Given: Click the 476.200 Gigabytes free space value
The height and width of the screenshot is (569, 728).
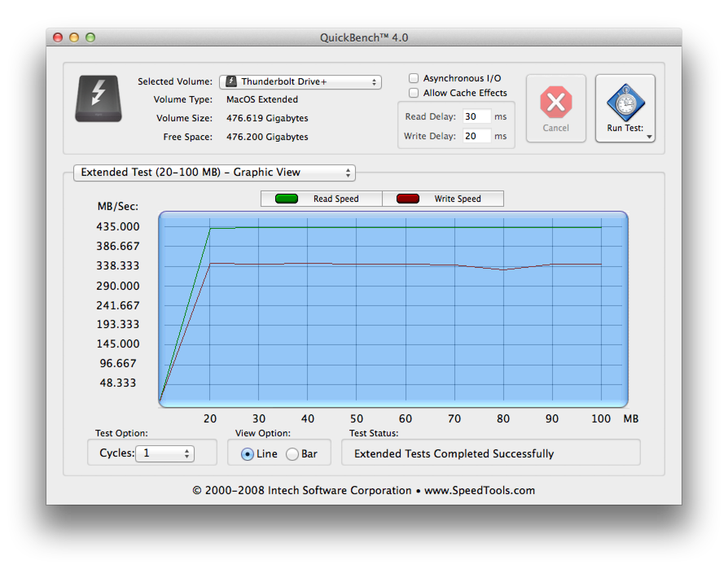Looking at the screenshot, I should [x=267, y=137].
